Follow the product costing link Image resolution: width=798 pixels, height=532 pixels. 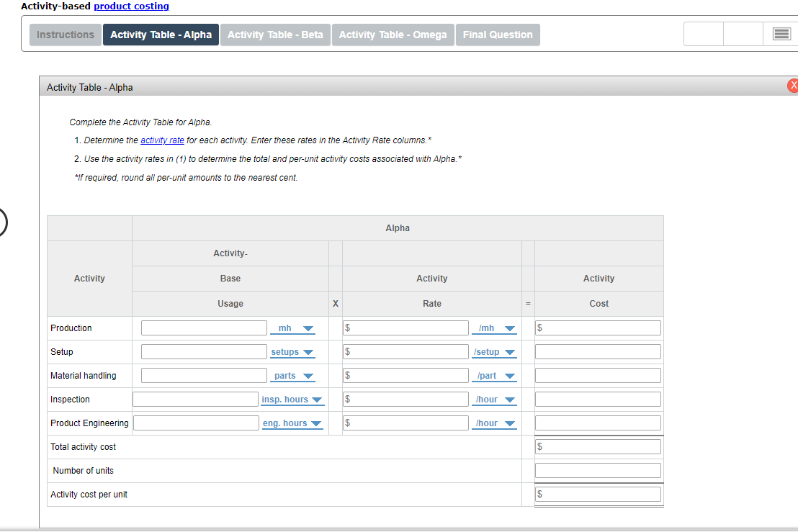131,6
